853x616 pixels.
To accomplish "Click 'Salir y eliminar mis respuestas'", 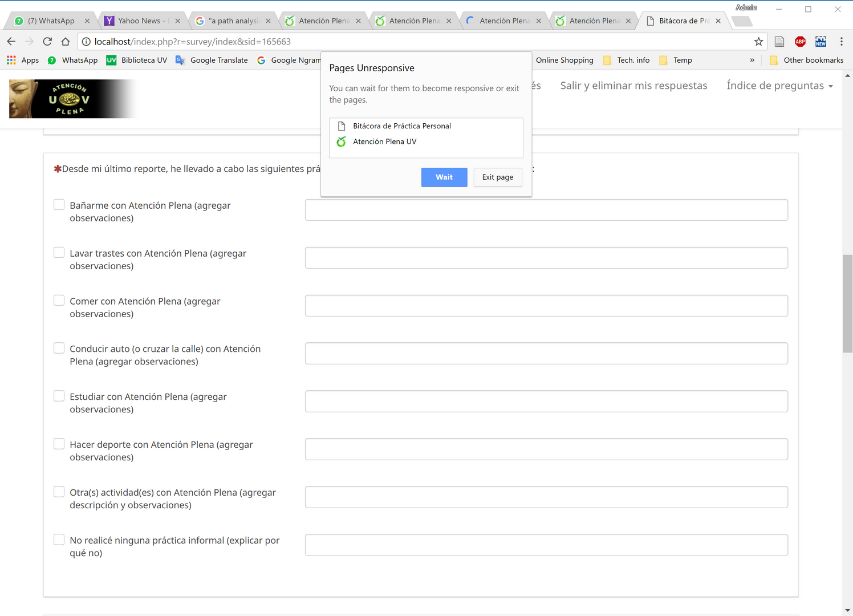I will 633,86.
